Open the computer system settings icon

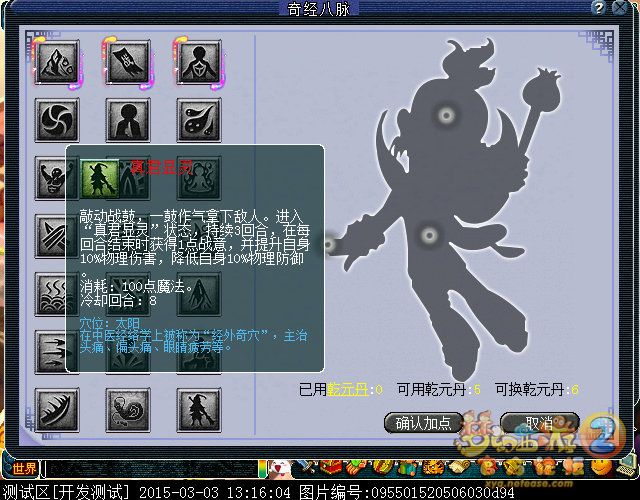[627, 468]
